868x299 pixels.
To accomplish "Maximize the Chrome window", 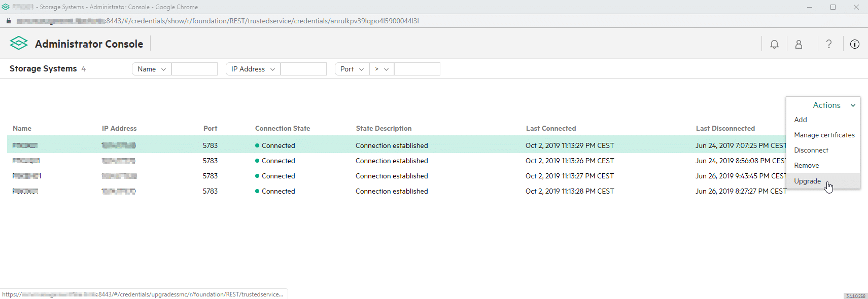I will [833, 7].
